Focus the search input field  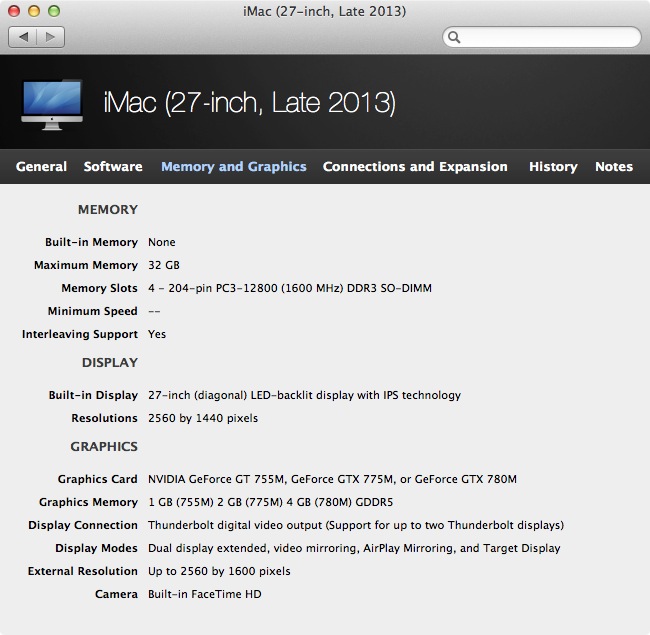point(542,37)
